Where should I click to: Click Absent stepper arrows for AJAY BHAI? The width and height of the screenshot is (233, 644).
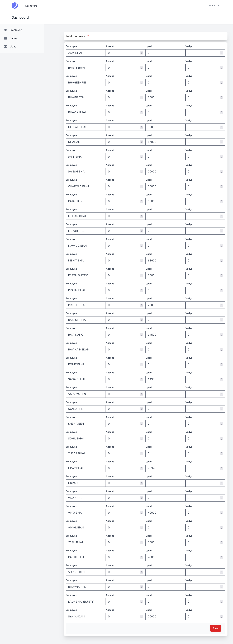(142, 53)
